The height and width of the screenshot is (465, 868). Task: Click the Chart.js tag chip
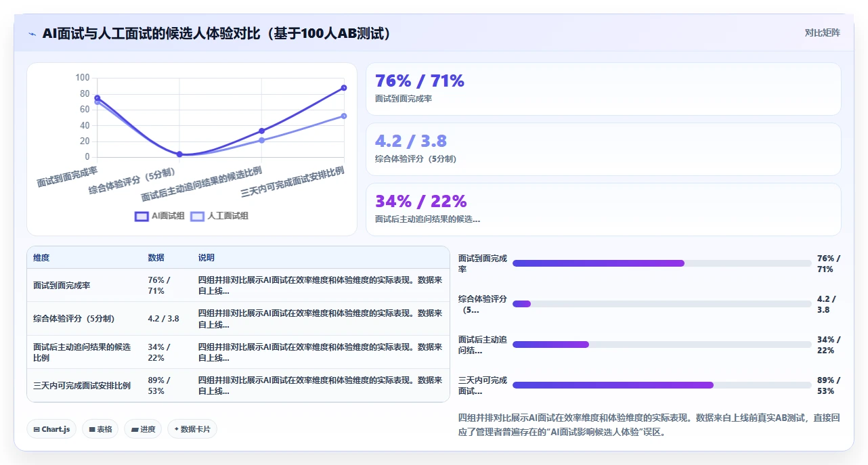[51, 429]
